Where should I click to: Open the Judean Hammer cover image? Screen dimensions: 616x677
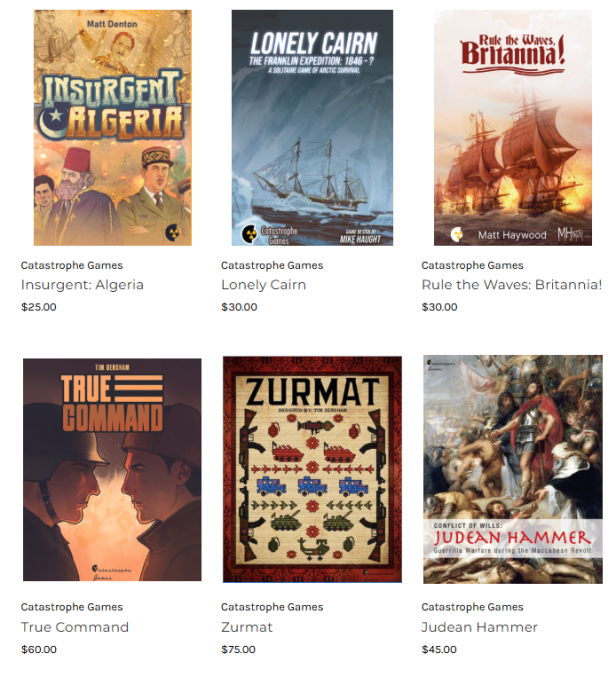(513, 469)
